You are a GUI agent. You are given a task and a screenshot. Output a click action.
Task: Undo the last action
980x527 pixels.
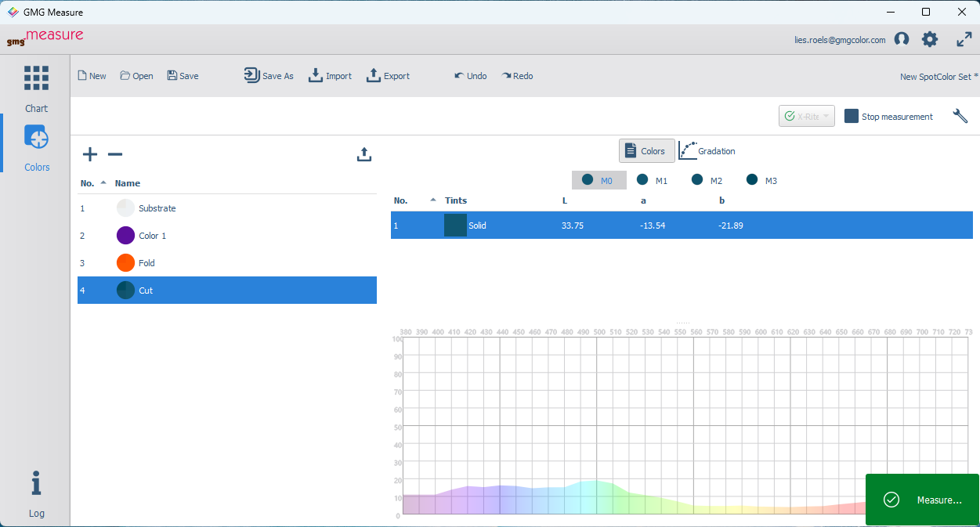(x=470, y=76)
